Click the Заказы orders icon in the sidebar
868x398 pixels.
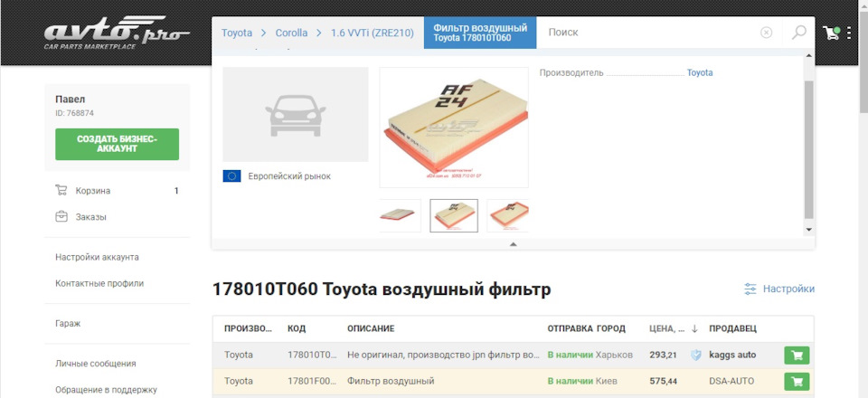point(61,217)
